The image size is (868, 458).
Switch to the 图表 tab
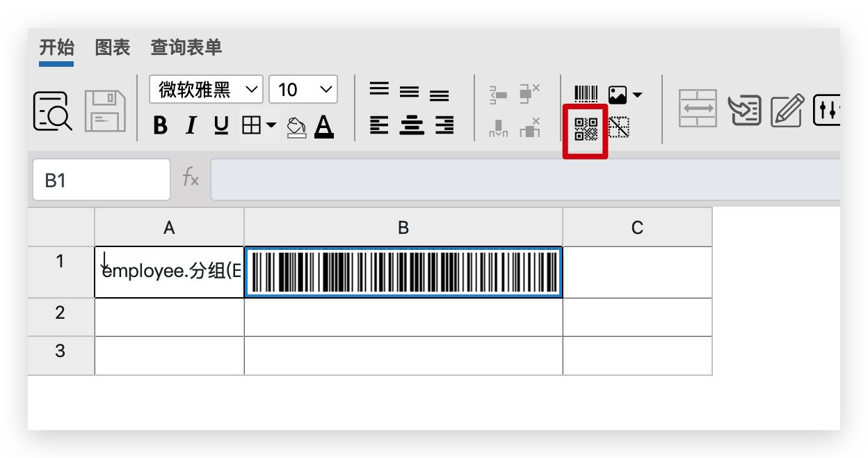pos(113,47)
